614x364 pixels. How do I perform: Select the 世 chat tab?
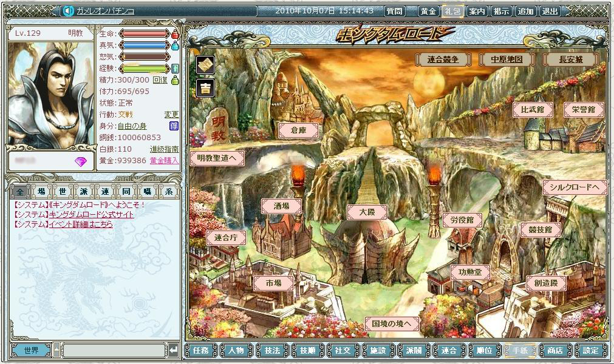click(x=63, y=192)
